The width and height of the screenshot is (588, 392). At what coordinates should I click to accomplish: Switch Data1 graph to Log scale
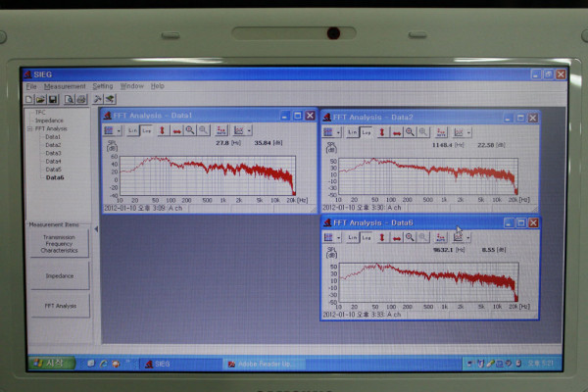point(146,130)
